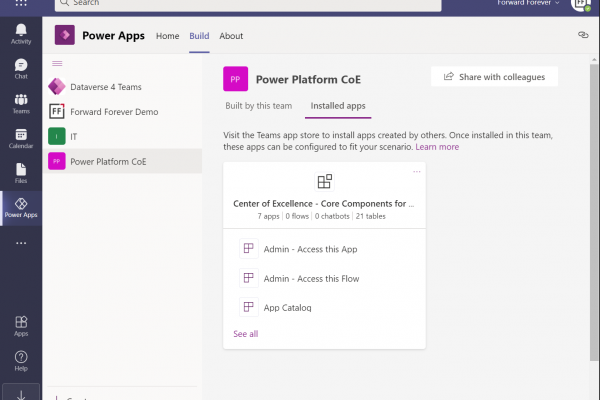Click the copy link icon top right
This screenshot has width=600, height=400.
tap(583, 35)
